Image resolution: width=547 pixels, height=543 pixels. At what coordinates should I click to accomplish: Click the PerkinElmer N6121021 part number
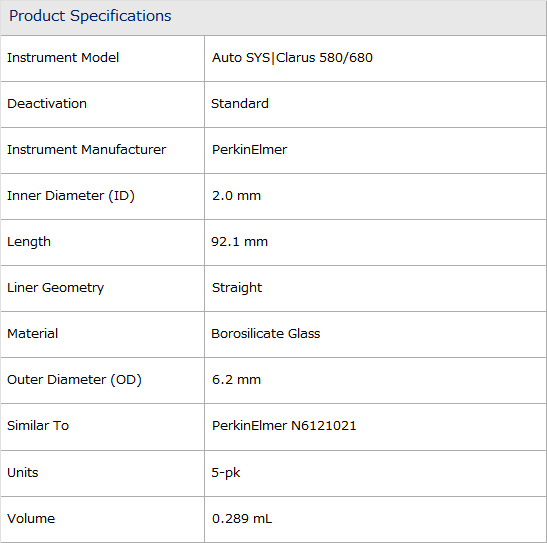coord(284,426)
